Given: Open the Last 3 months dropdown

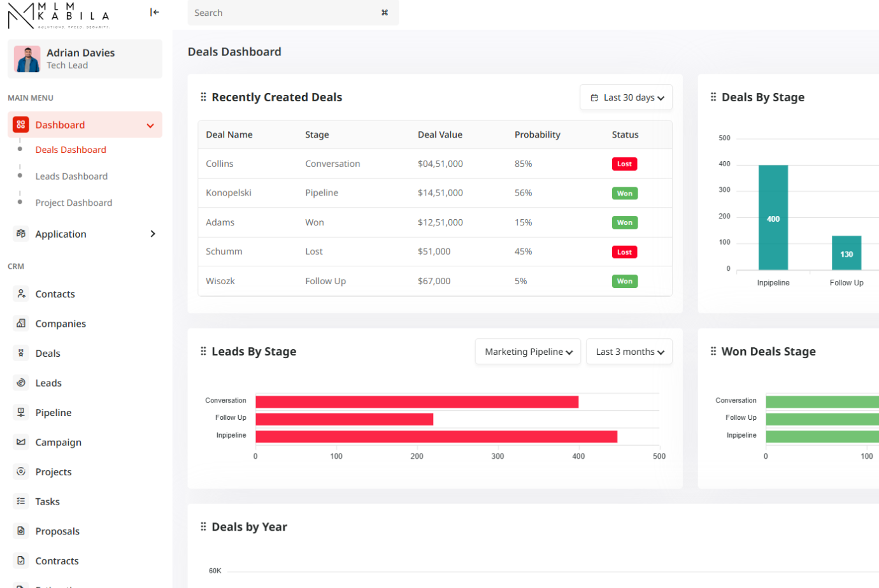Looking at the screenshot, I should click(x=629, y=352).
